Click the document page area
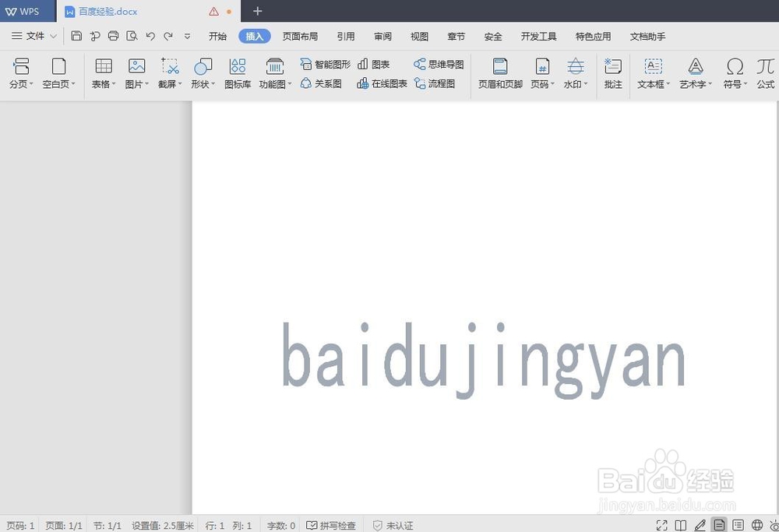 (485, 308)
